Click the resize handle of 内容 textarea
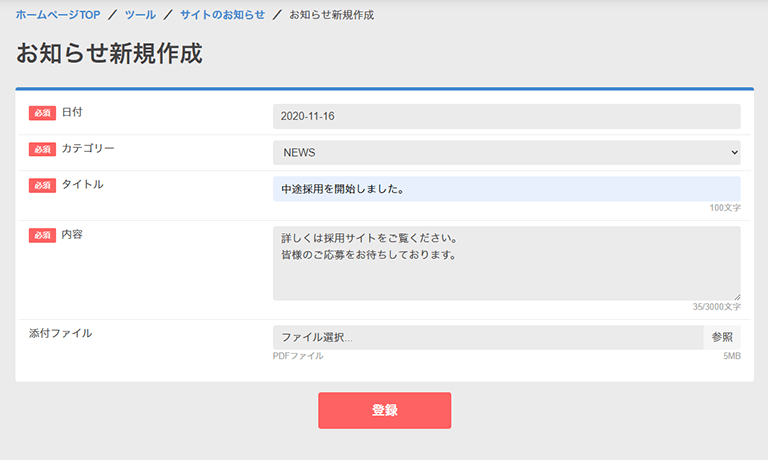768x460 pixels. coord(736,296)
